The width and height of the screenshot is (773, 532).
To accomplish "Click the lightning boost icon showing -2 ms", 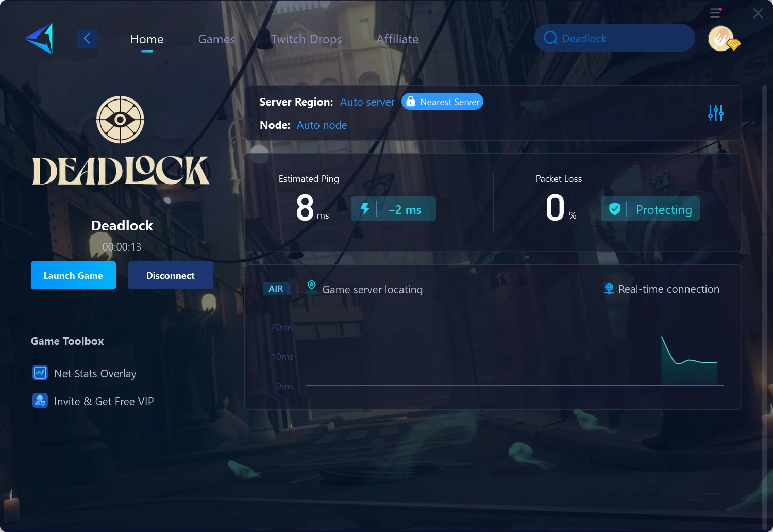I will pos(366,209).
